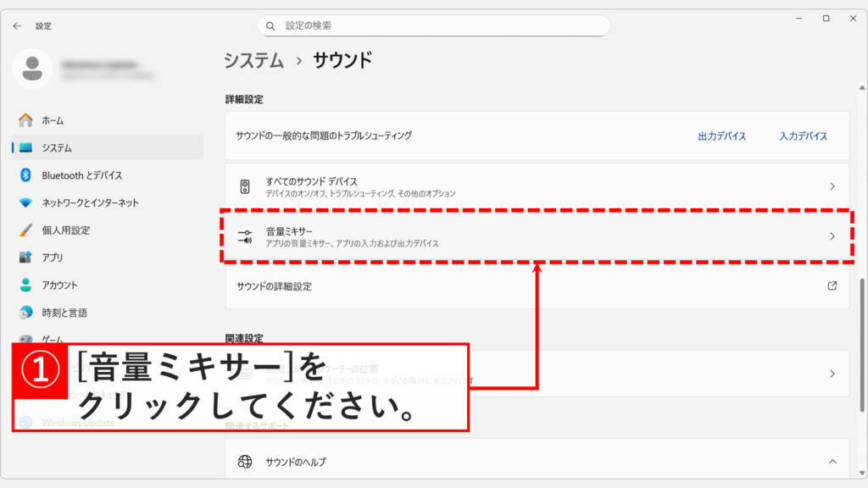Collapse the サウンドのヘルプ section

[833, 460]
